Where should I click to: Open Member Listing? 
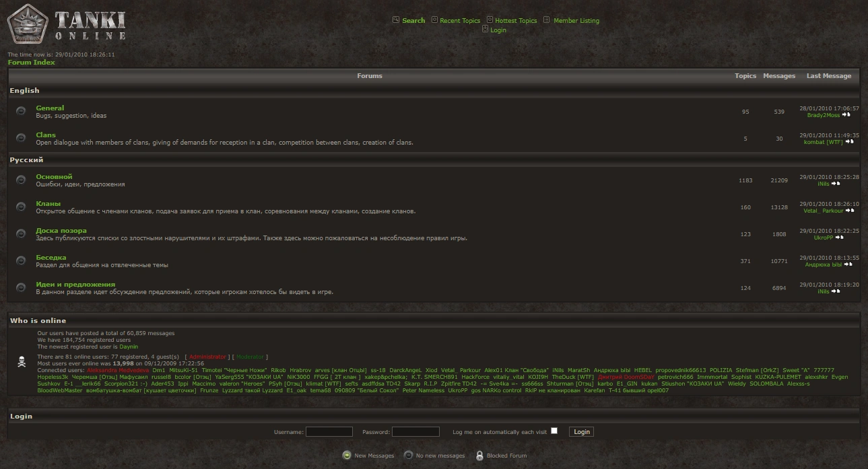pos(576,21)
